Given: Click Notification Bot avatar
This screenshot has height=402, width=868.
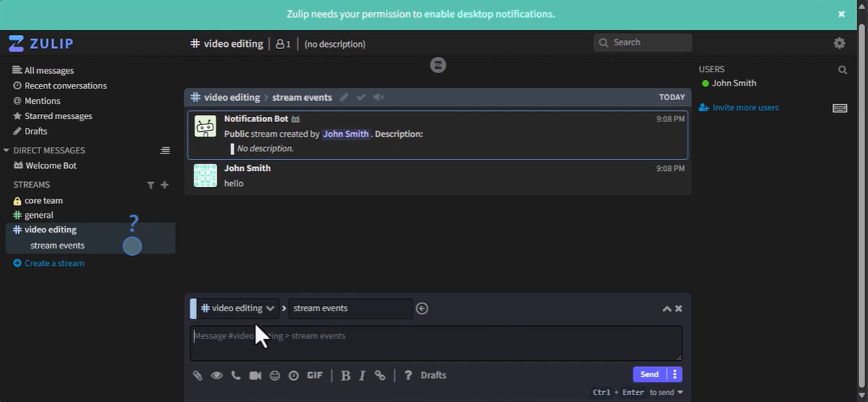Looking at the screenshot, I should point(205,126).
